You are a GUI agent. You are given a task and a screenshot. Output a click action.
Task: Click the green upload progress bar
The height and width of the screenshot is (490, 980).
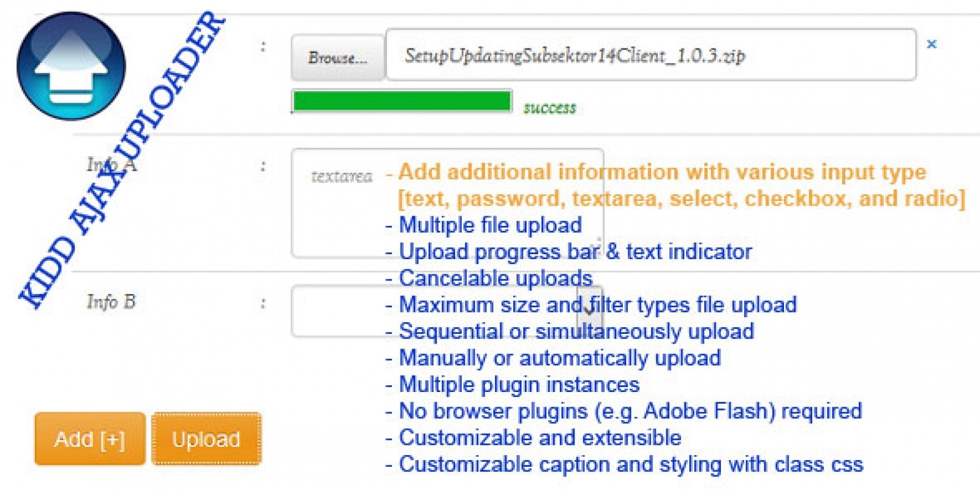click(x=402, y=101)
